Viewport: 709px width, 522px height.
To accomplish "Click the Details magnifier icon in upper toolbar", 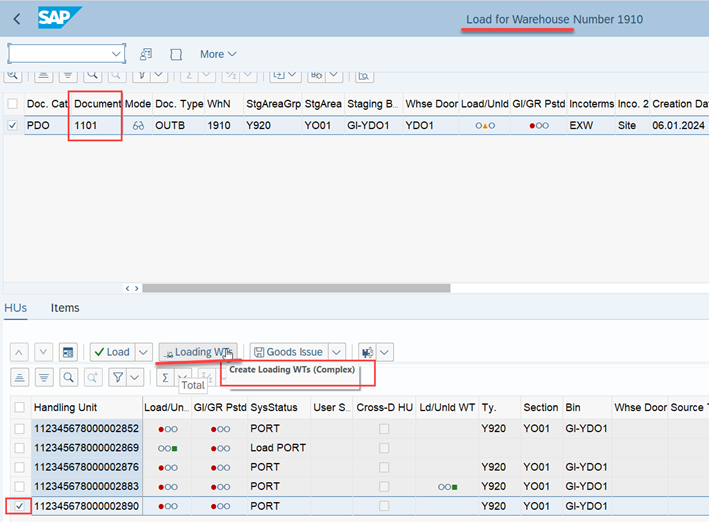I will click(13, 75).
